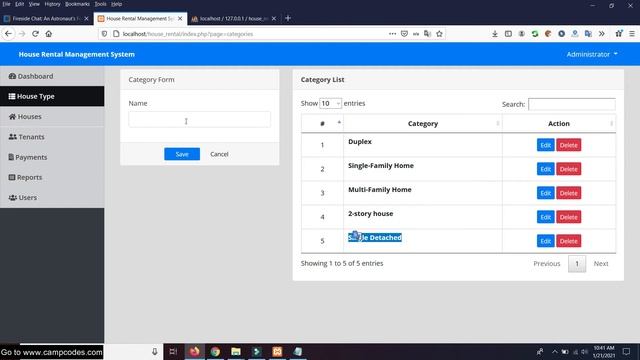Click House Rental Management System title
This screenshot has width=640, height=360.
tap(76, 54)
